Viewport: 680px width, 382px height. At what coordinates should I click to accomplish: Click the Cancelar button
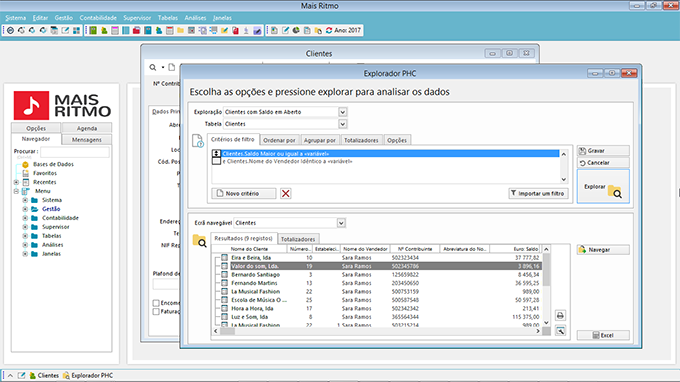coord(603,163)
